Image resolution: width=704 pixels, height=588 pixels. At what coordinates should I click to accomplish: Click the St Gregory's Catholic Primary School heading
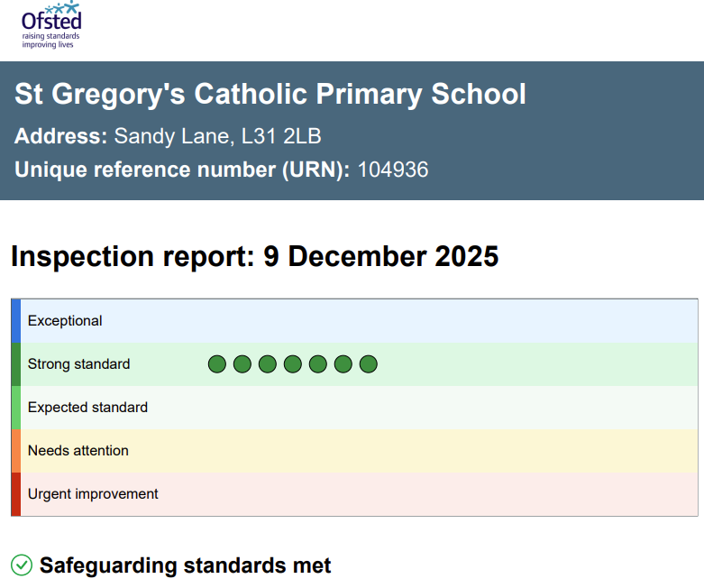click(x=270, y=94)
